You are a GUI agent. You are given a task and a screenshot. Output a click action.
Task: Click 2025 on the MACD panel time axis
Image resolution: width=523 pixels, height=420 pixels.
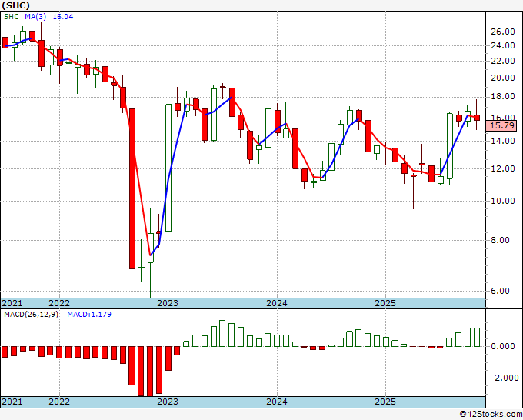pos(385,402)
